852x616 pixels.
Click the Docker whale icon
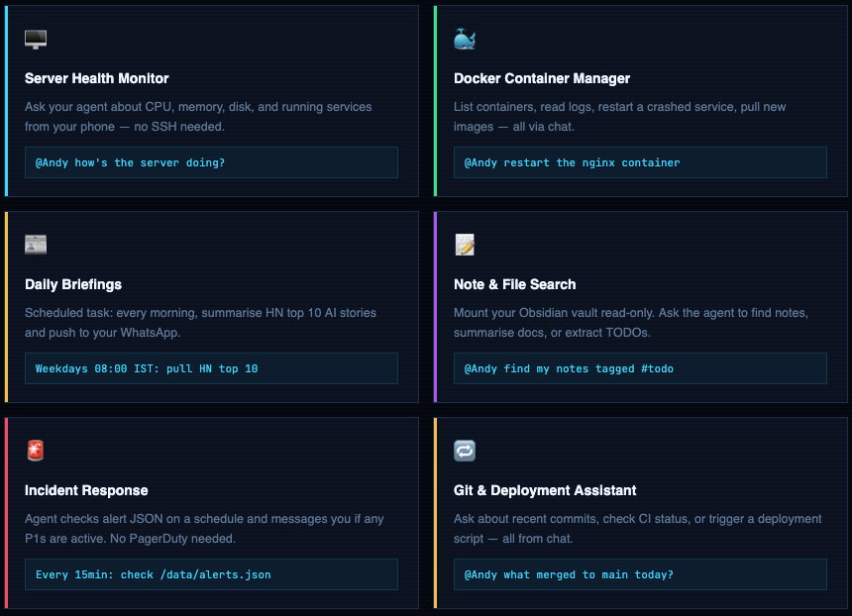pos(465,40)
